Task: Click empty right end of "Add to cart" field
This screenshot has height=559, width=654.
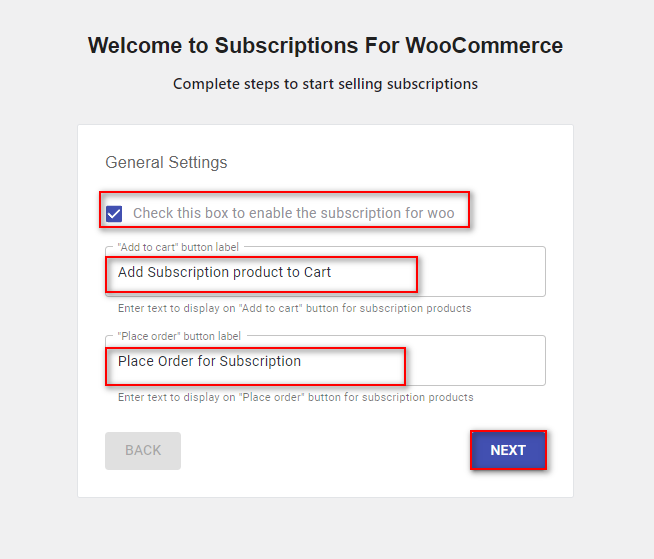Action: 500,272
